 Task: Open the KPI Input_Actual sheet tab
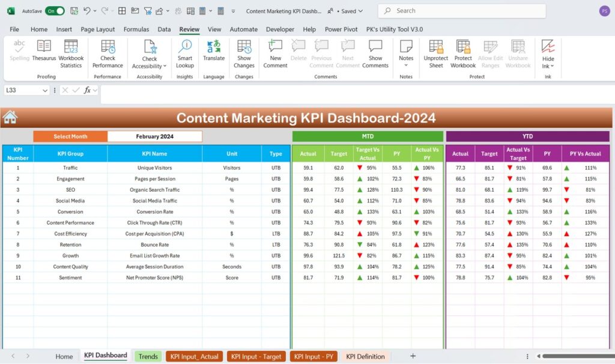coord(194,357)
